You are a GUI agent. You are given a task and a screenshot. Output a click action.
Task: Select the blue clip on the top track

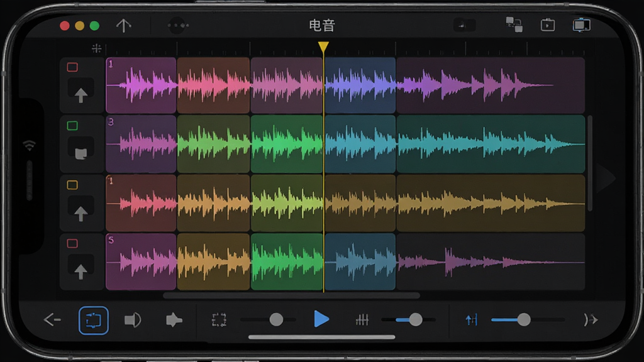(360, 85)
